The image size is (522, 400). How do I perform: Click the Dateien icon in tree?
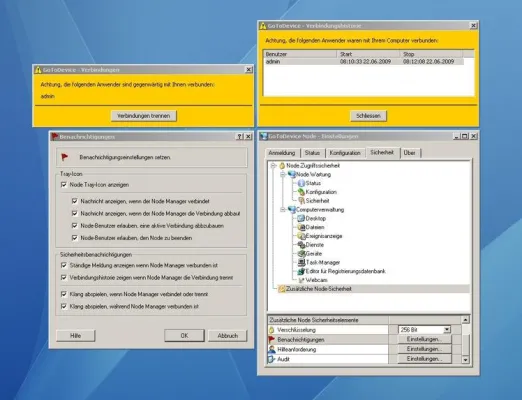click(x=301, y=227)
